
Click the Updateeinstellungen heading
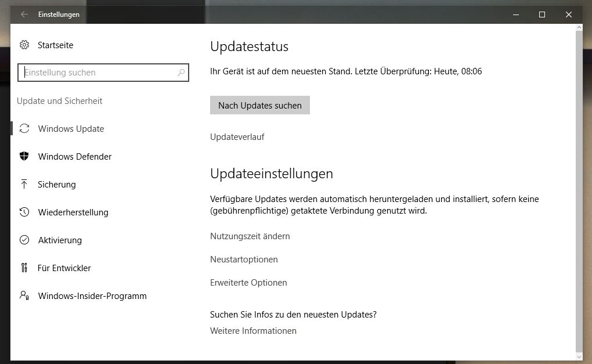272,174
